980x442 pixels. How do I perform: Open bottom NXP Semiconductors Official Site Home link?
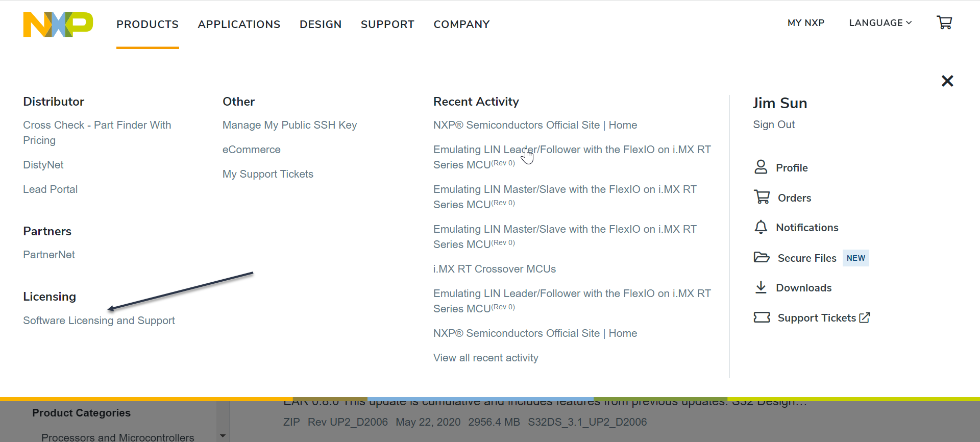click(535, 333)
